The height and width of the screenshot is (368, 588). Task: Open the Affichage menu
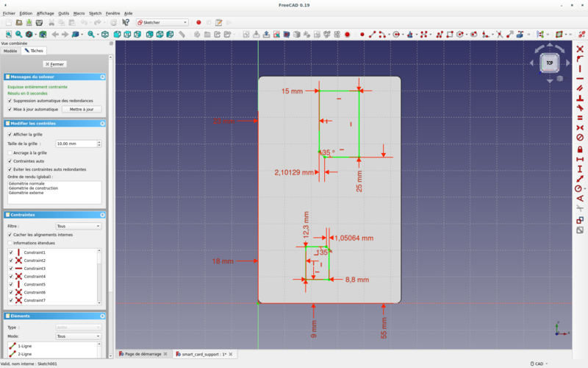pyautogui.click(x=46, y=13)
